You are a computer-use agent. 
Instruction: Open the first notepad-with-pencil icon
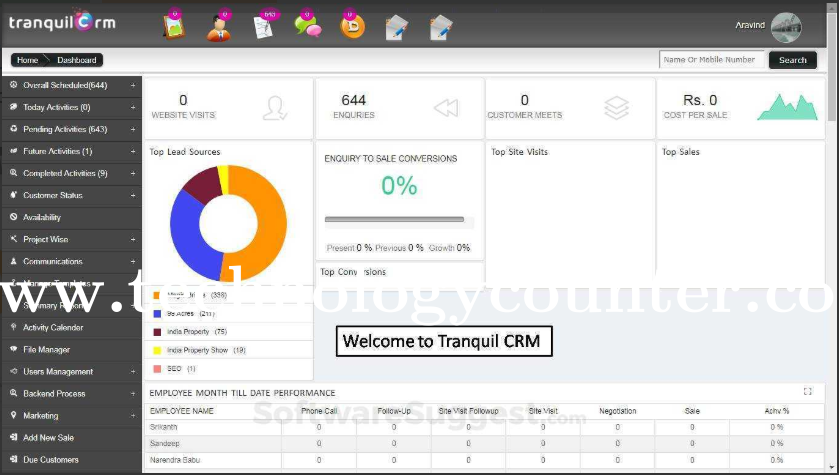click(x=397, y=28)
